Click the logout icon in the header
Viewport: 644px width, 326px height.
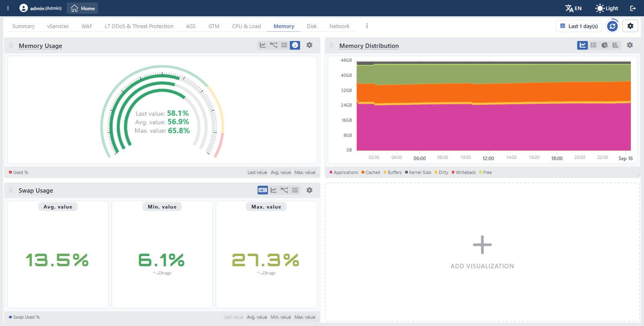click(633, 8)
